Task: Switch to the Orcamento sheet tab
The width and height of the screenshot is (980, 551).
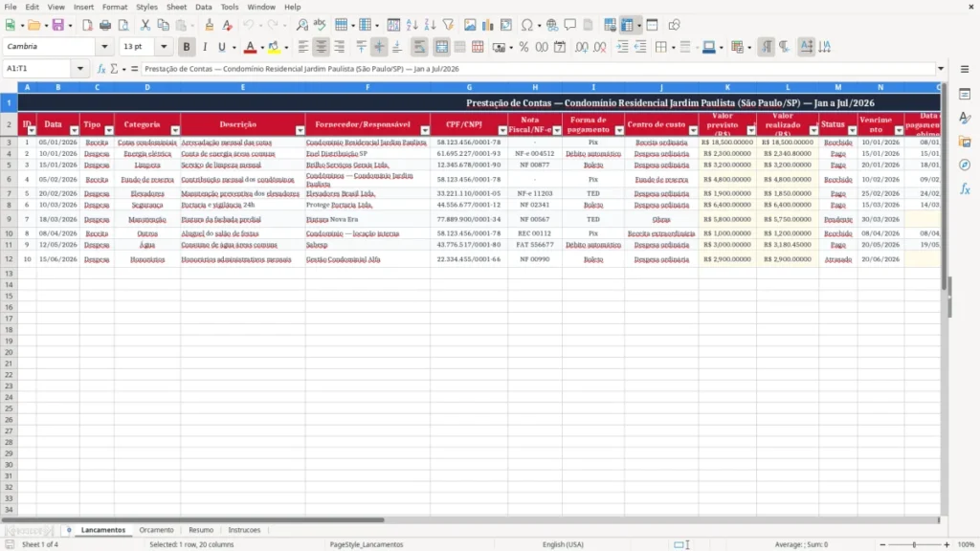Action: pyautogui.click(x=156, y=530)
